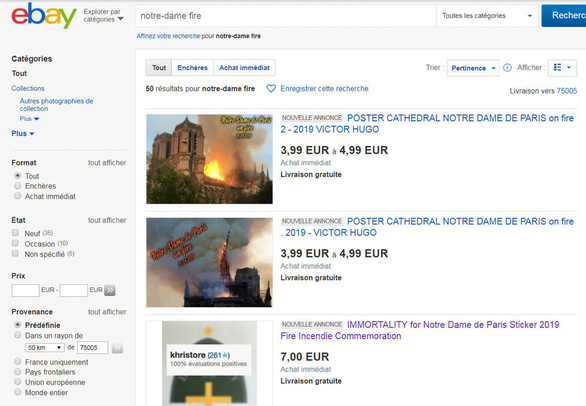Open Toutes les catégories dropdown
This screenshot has width=586, height=406.
(487, 16)
